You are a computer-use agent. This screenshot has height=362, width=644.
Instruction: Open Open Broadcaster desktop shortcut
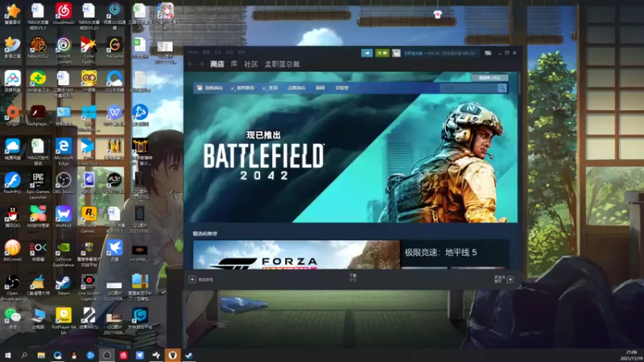(x=12, y=288)
